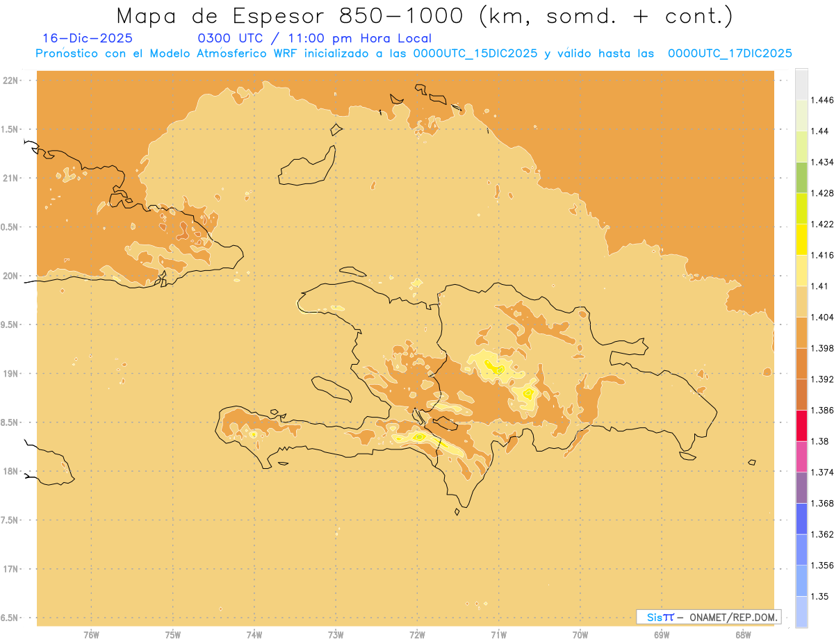Click the longitude label "73W"
Image resolution: width=834 pixels, height=644 pixels.
pos(336,635)
